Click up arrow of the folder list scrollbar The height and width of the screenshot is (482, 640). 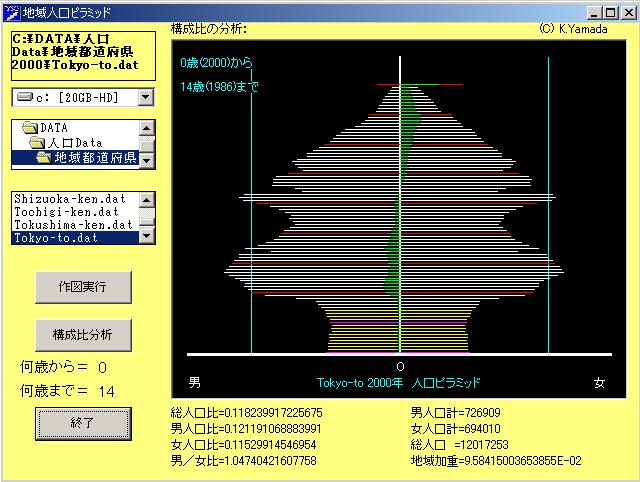147,128
